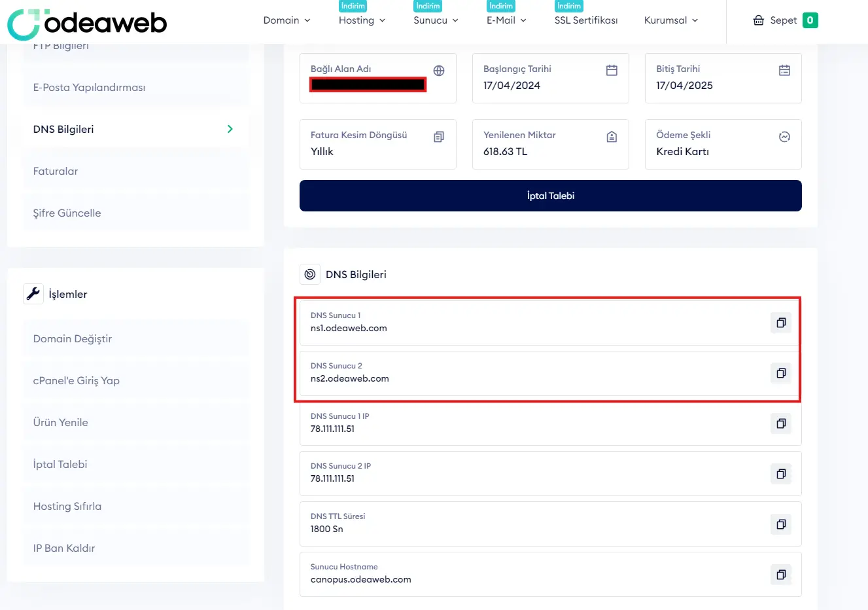Image resolution: width=868 pixels, height=610 pixels.
Task: Click the 618.63 TL amount
Action: 505,152
